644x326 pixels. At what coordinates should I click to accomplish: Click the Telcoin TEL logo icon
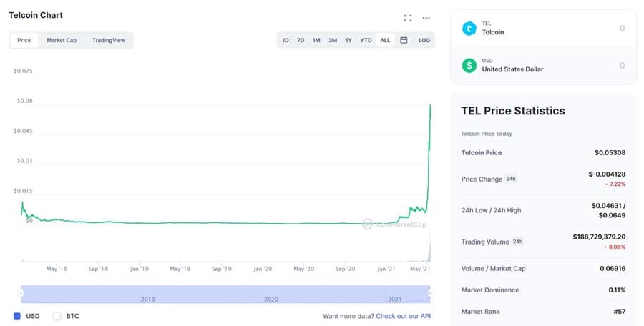[x=469, y=29]
